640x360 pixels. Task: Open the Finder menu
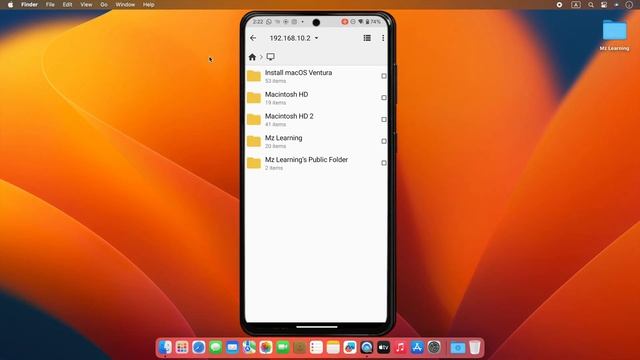click(x=29, y=4)
